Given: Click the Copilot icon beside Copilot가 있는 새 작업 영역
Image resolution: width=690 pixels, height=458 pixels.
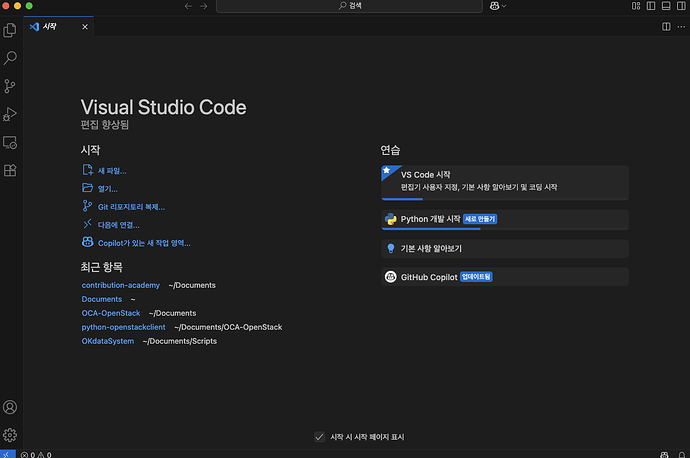Looking at the screenshot, I should click(x=88, y=242).
